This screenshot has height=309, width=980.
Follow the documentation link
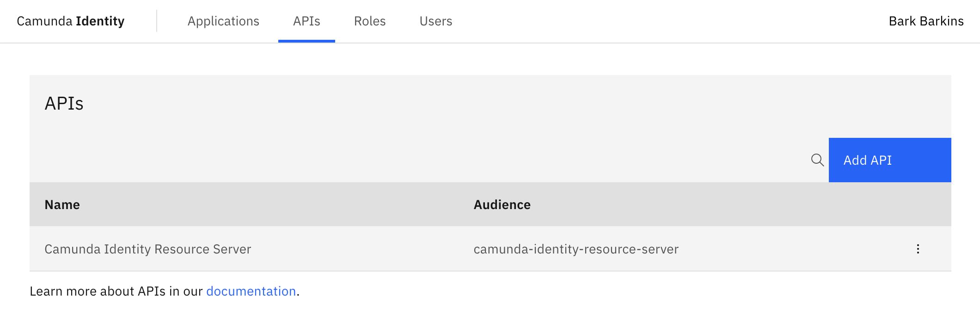click(251, 291)
